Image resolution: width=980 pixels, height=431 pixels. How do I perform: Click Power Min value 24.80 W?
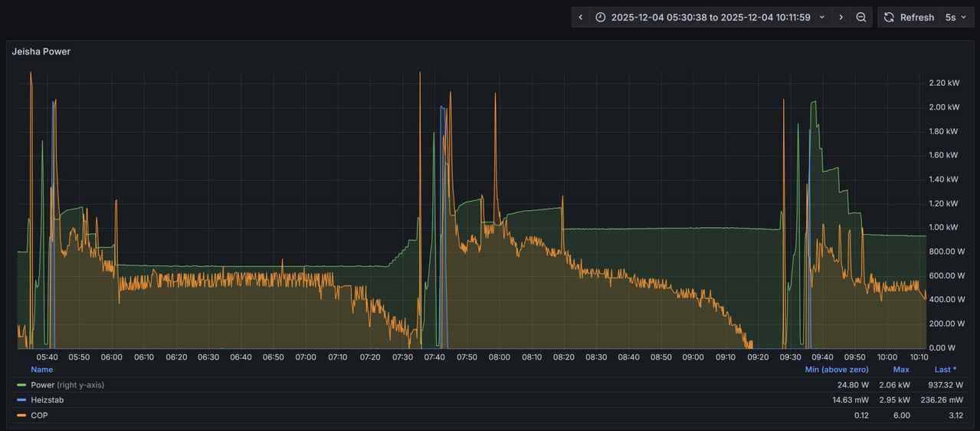pos(853,385)
